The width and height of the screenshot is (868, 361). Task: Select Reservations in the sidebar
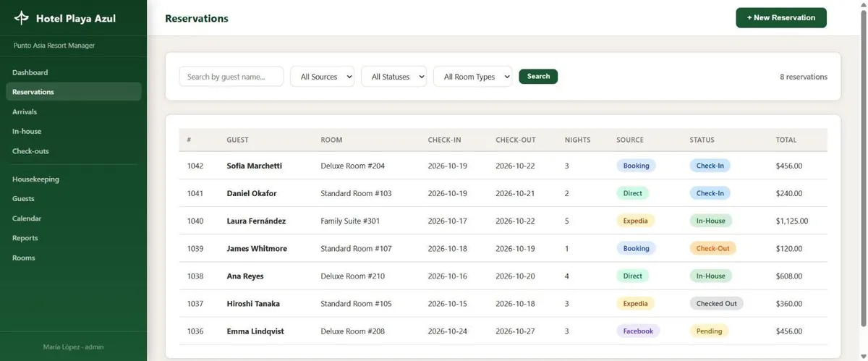[73, 92]
